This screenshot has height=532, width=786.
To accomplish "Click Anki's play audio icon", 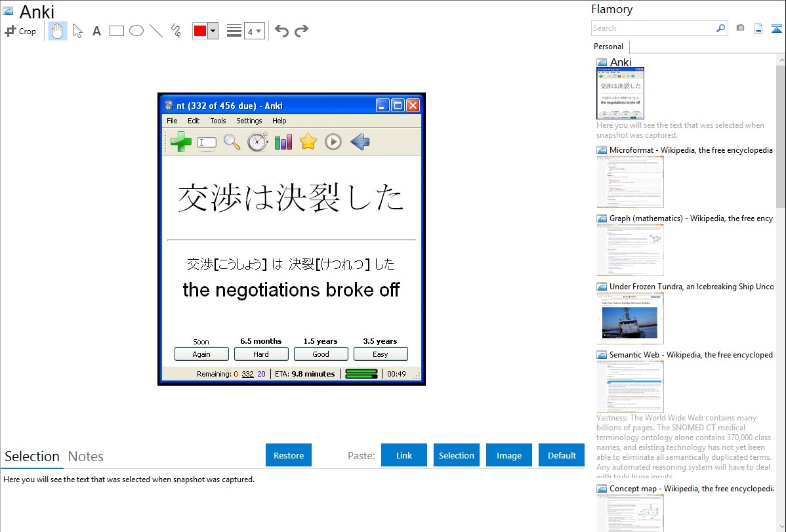I will [x=333, y=142].
